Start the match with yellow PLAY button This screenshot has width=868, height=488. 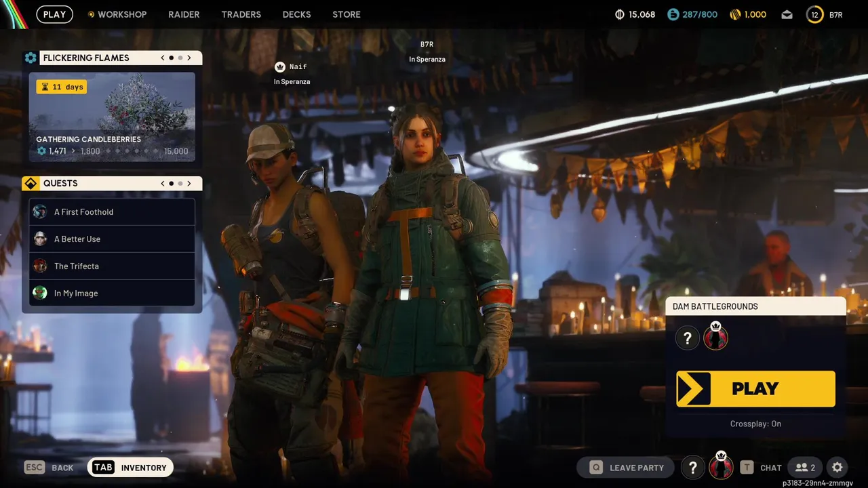[x=755, y=388]
